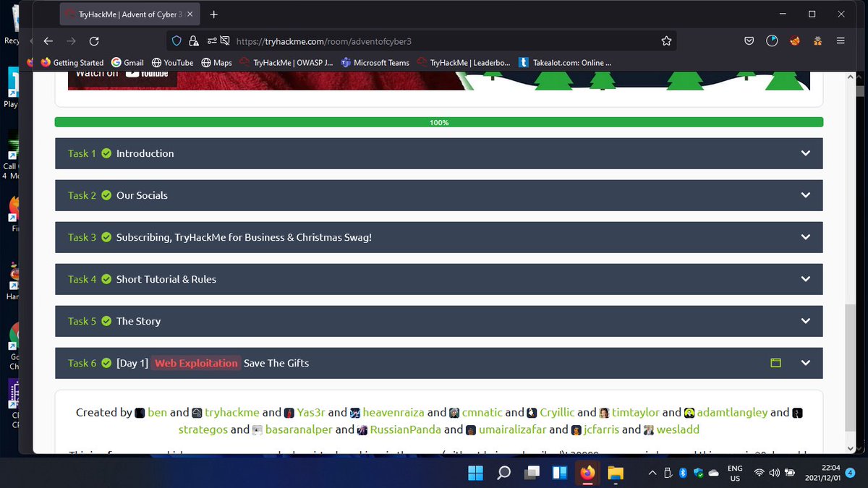This screenshot has height=488, width=868.
Task: Open creator profile link basaranalper
Action: click(299, 429)
